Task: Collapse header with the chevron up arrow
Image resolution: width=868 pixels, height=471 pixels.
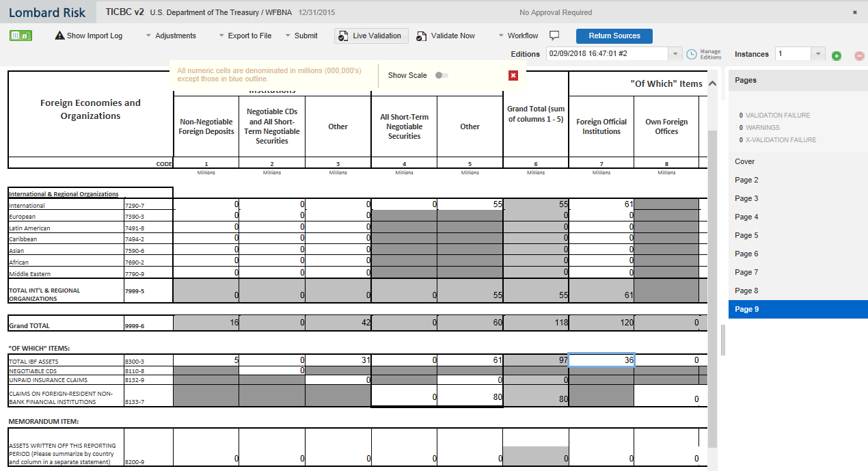Action: pos(712,83)
